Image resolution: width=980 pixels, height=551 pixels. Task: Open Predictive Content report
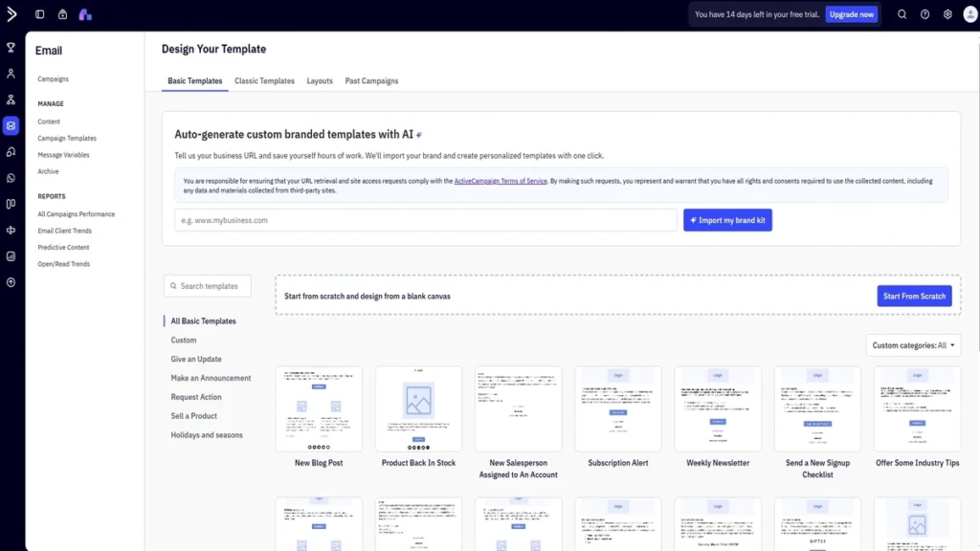tap(63, 248)
